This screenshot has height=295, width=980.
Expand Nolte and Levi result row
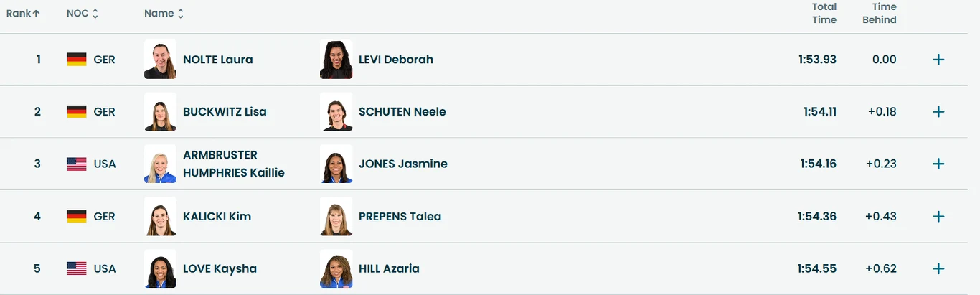pos(938,60)
